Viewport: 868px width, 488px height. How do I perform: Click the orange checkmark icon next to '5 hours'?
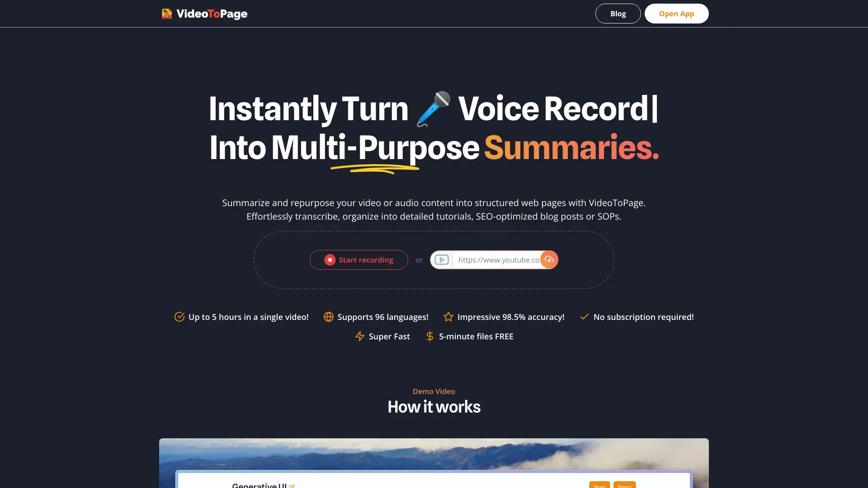point(179,316)
